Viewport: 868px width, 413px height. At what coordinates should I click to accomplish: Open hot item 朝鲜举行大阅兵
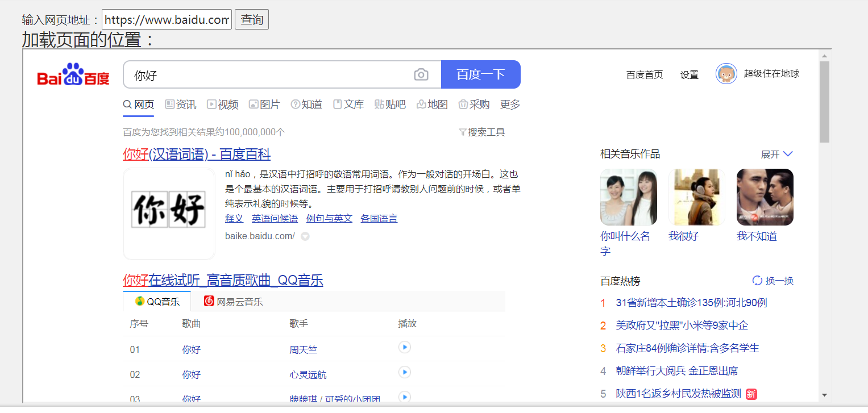tap(677, 371)
